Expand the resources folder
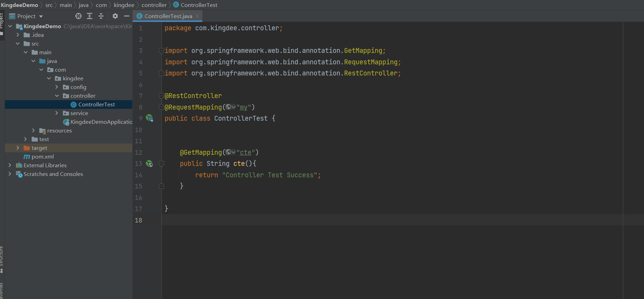The width and height of the screenshot is (644, 299). pyautogui.click(x=33, y=130)
